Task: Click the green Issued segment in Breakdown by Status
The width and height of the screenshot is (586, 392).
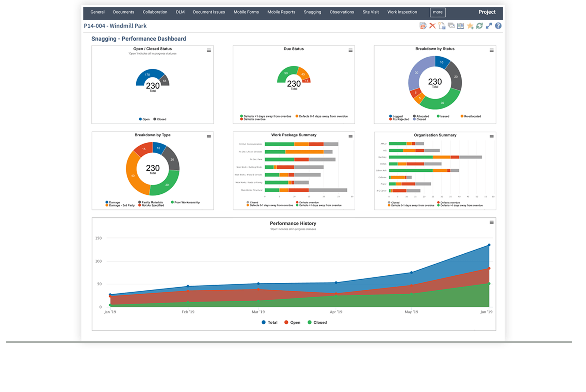Action: tap(442, 103)
